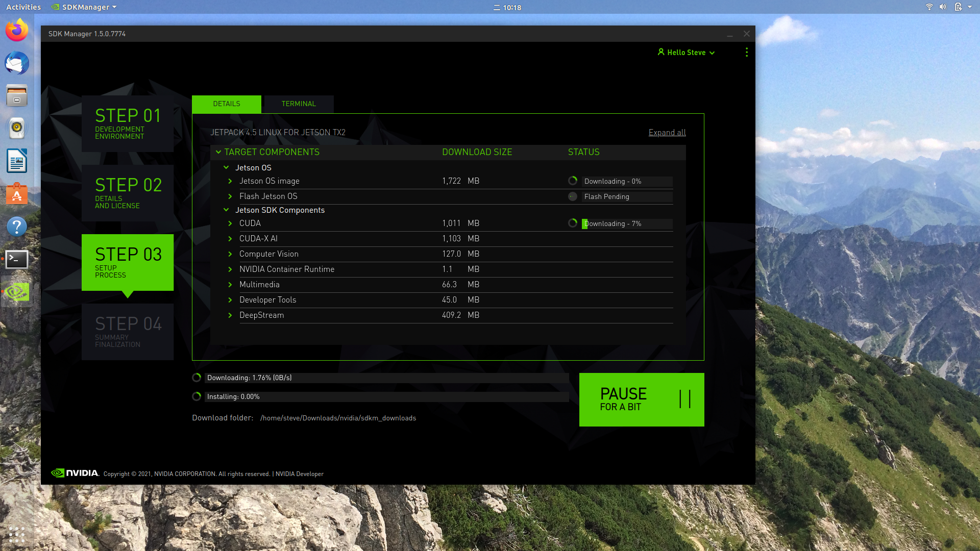Viewport: 980px width, 551px height.
Task: Collapse the Jetson SDK Components group
Action: (x=227, y=210)
